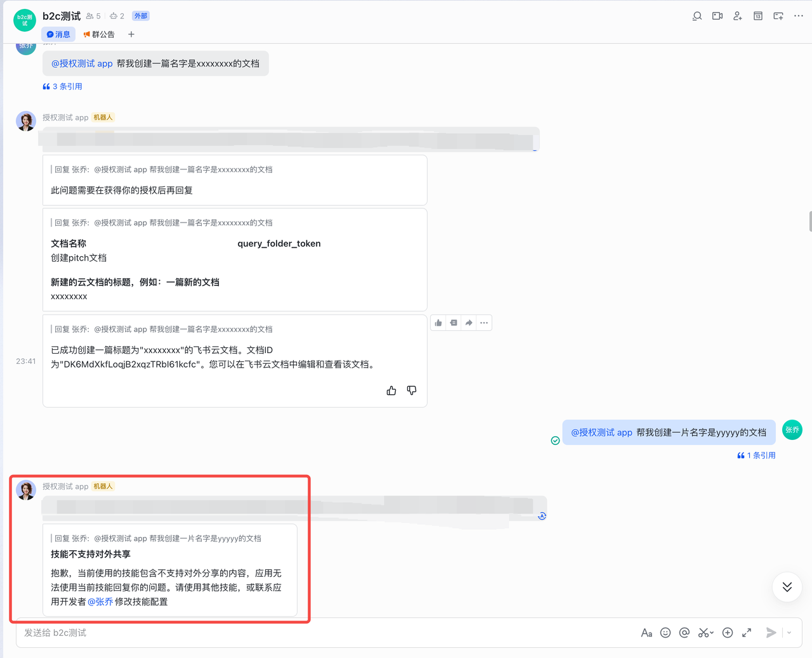Screen dimensions: 812x658
Task: Open the chat search icon in header
Action: [697, 16]
